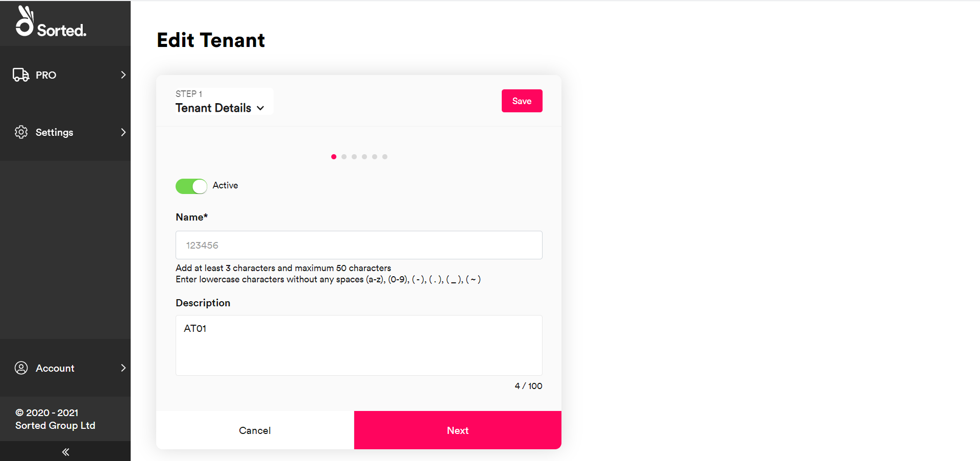The width and height of the screenshot is (980, 461).
Task: Click the Description text area
Action: point(359,345)
